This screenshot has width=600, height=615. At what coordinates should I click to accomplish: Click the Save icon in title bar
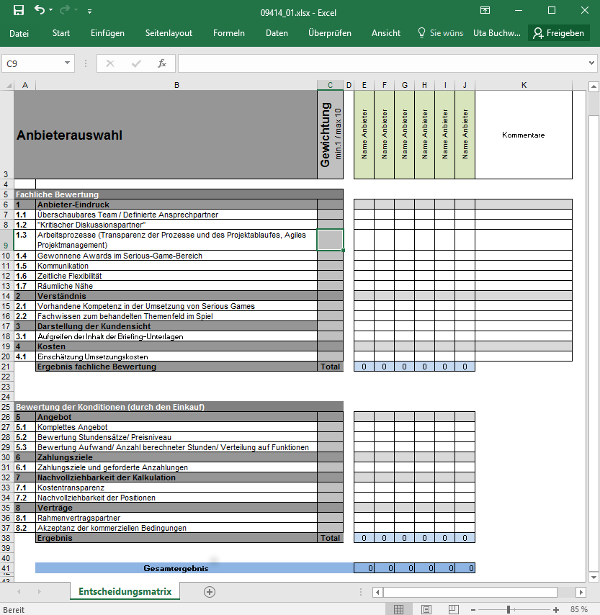click(x=14, y=9)
